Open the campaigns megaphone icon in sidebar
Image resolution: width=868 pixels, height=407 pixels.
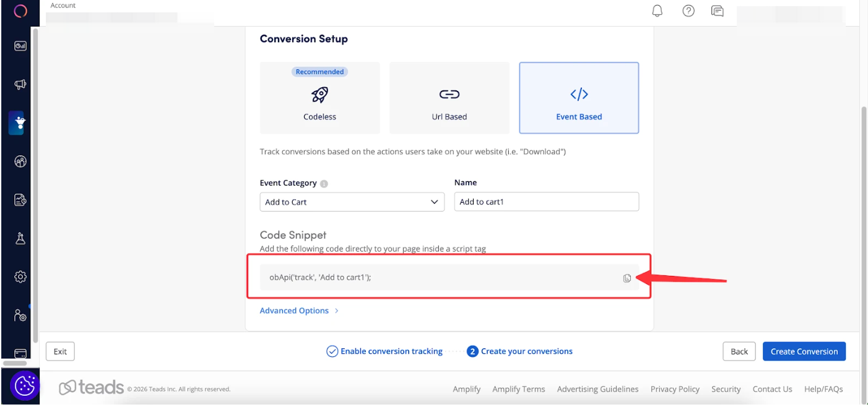click(x=20, y=85)
